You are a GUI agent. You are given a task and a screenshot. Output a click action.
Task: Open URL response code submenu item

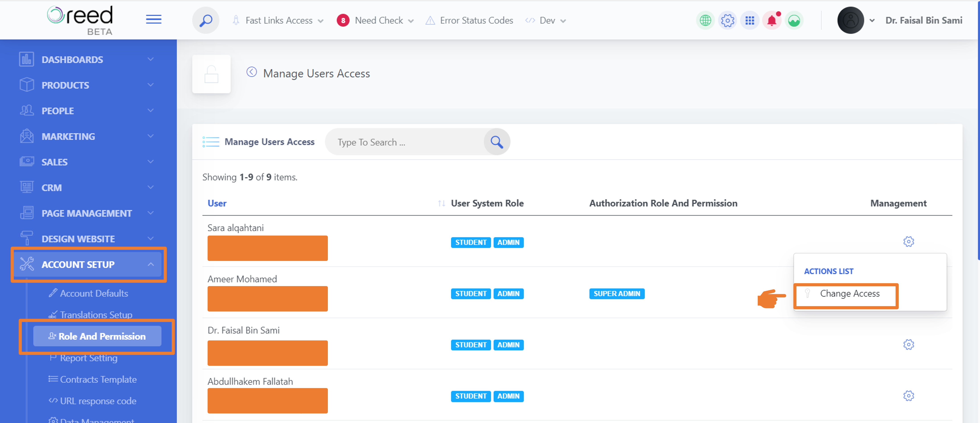(92, 401)
